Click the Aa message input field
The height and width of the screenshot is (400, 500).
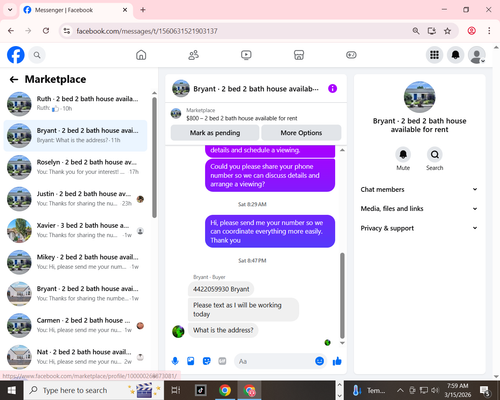click(x=274, y=361)
